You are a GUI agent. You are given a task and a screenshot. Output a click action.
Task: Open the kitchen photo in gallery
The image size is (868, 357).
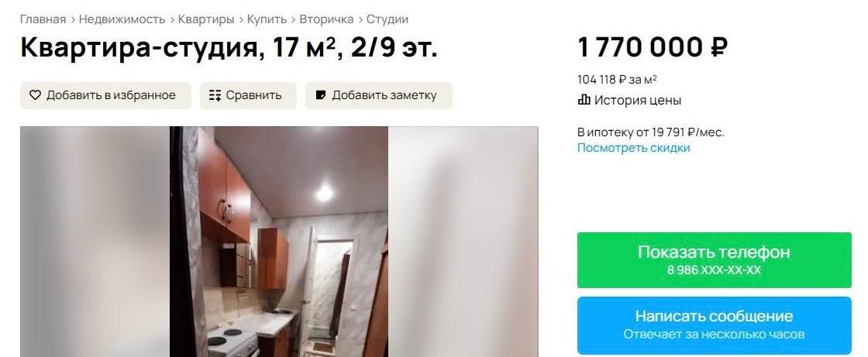279,242
